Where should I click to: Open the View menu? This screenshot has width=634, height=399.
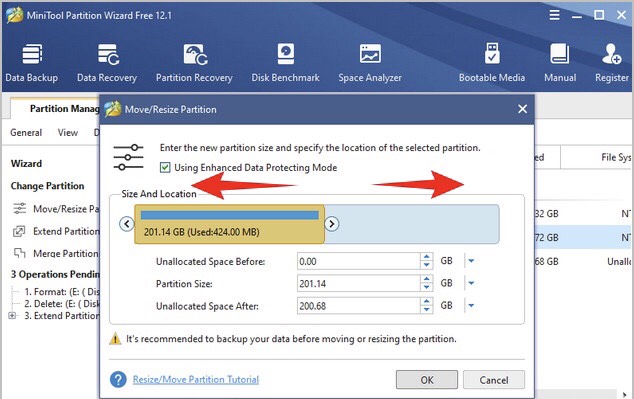tap(68, 133)
